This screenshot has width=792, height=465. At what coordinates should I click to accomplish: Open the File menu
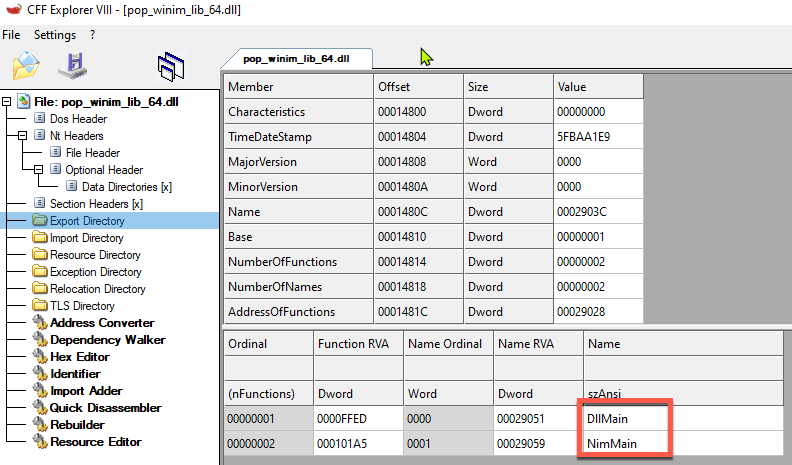click(11, 35)
